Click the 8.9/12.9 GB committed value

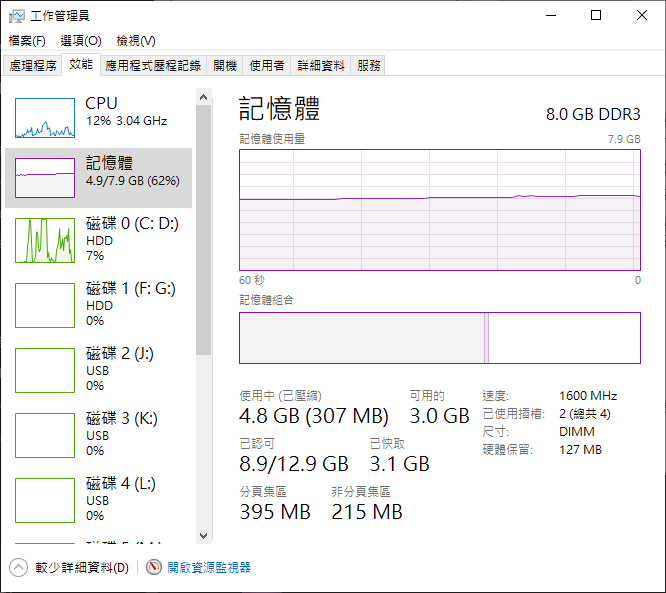tap(294, 464)
